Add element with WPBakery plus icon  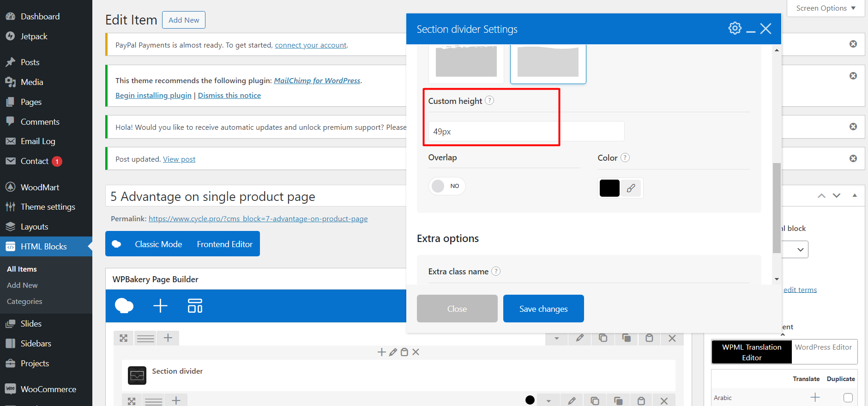[x=160, y=306]
